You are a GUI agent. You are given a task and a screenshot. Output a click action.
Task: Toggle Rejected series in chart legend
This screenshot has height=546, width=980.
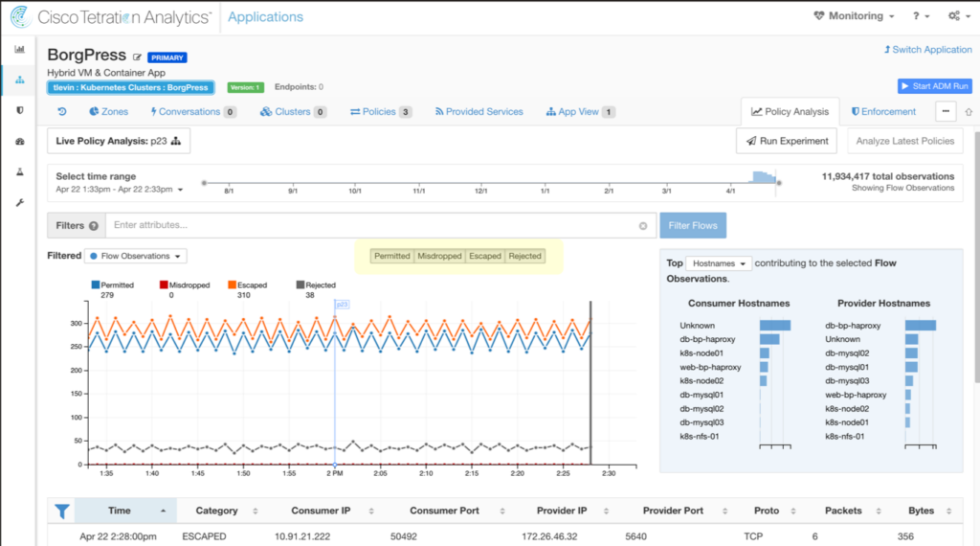click(316, 285)
